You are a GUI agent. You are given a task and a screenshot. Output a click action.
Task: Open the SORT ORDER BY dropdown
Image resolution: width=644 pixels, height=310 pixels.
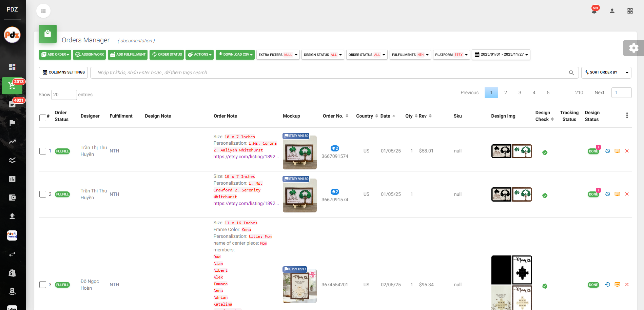tap(606, 72)
